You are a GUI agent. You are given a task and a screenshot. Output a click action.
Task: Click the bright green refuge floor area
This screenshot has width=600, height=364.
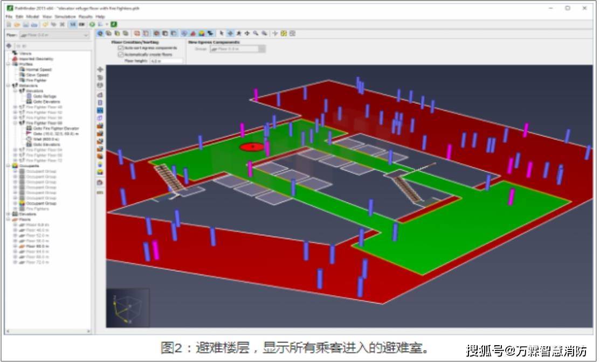pyautogui.click(x=474, y=215)
